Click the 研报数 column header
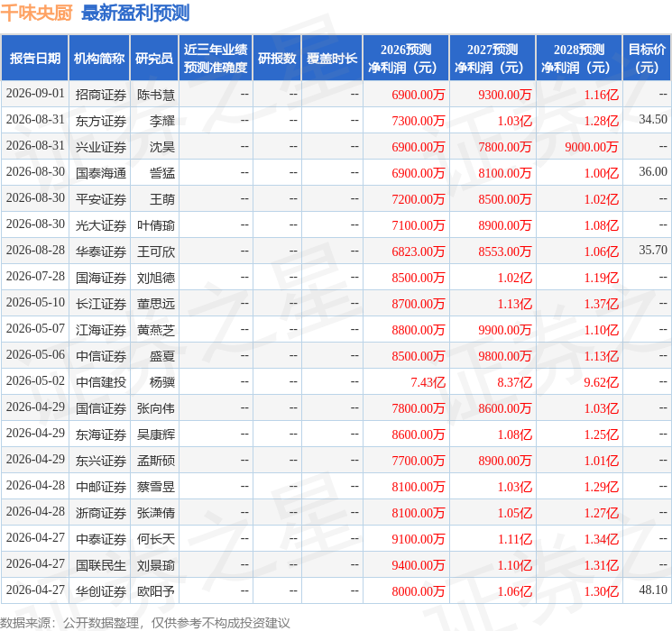The image size is (672, 631). 277,59
